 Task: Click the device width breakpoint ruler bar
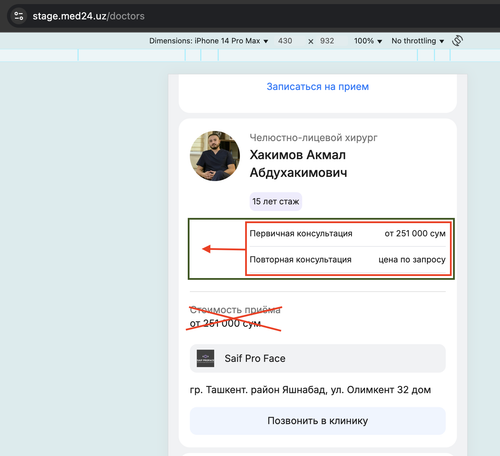pos(250,55)
